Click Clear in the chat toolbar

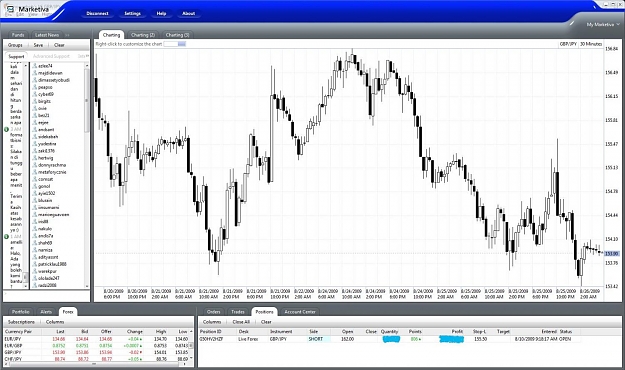[x=59, y=45]
